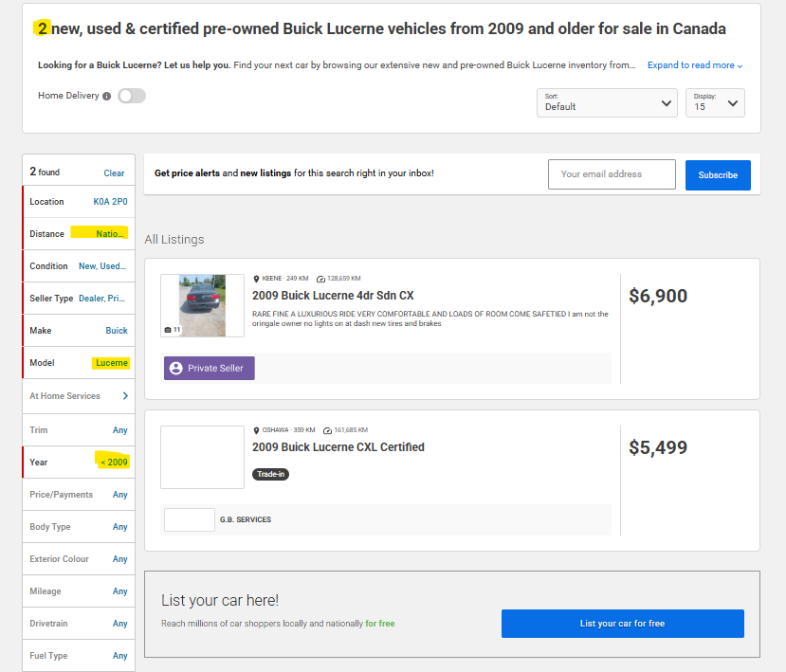Open the Condition filter row
The image size is (786, 672).
[79, 266]
